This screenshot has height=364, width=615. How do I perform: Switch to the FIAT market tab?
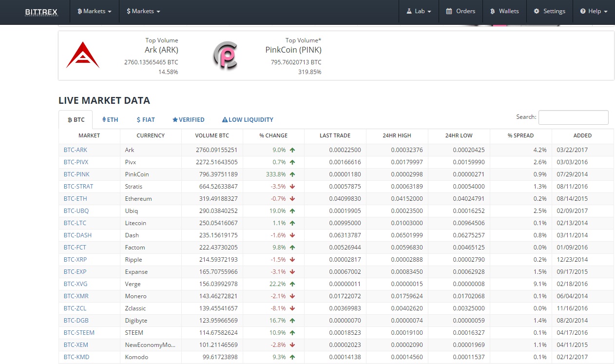146,119
